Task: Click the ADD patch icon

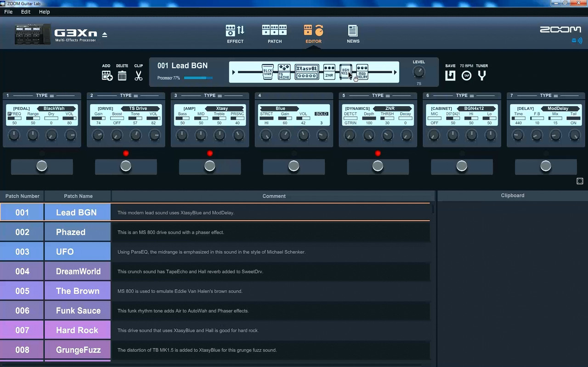Action: pyautogui.click(x=106, y=75)
